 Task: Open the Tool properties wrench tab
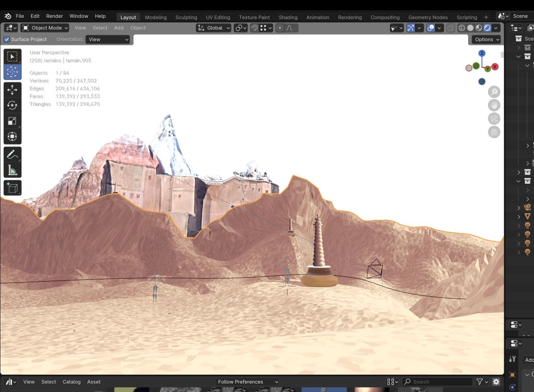pos(513,359)
